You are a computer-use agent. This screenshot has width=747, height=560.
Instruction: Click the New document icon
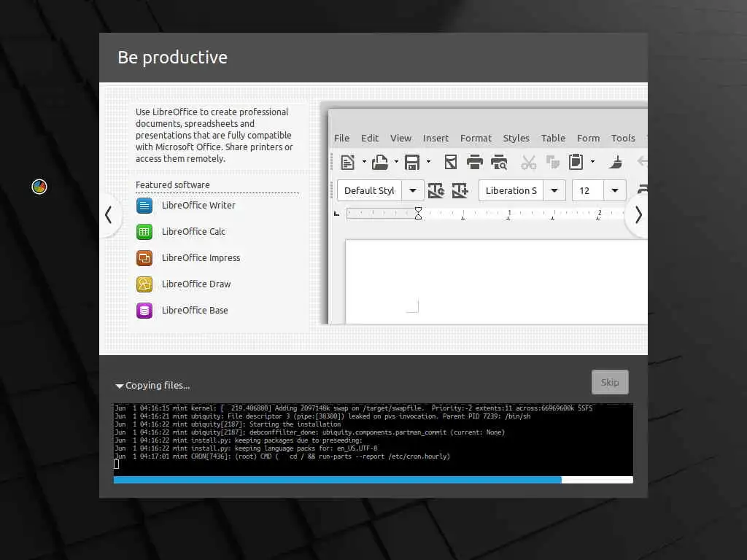pos(348,163)
